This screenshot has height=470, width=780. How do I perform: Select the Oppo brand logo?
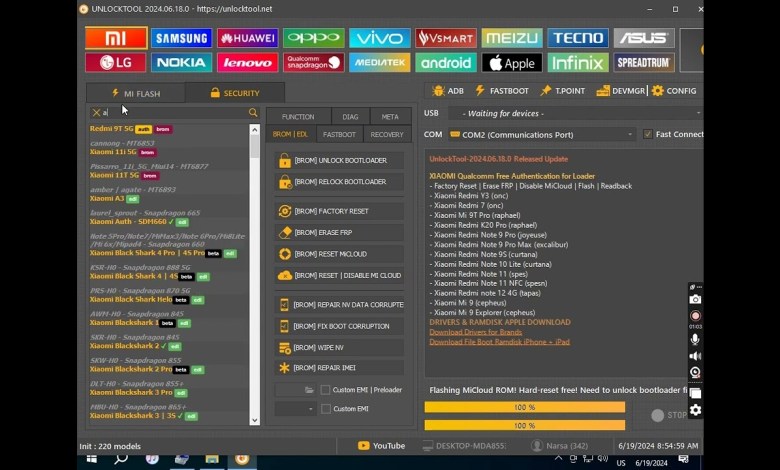(x=313, y=38)
